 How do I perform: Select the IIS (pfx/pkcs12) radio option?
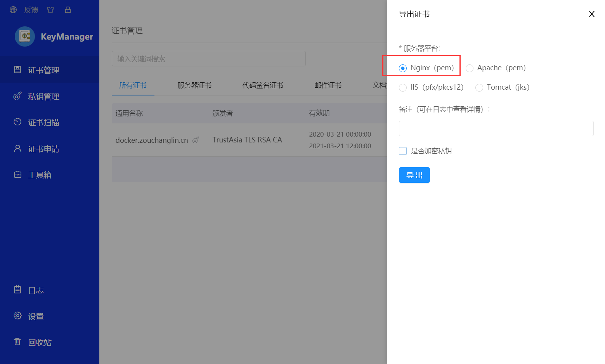pos(403,88)
